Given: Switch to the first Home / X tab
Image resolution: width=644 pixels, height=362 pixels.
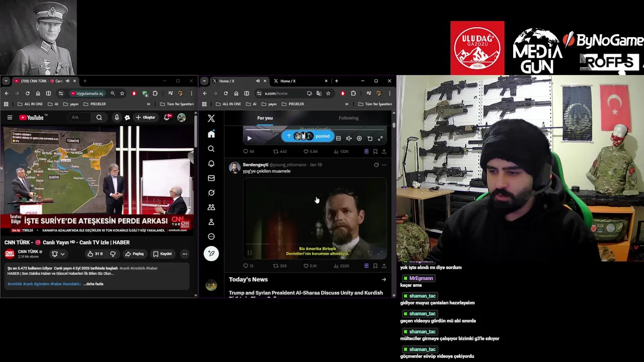Looking at the screenshot, I should 239,81.
